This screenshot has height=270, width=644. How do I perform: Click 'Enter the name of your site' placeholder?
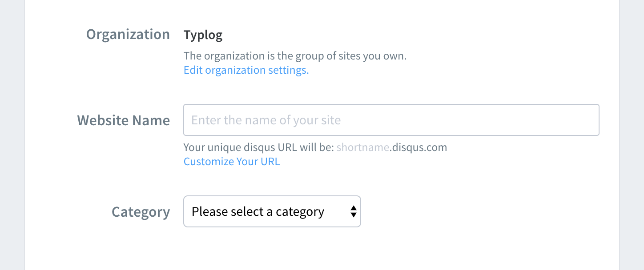(266, 120)
